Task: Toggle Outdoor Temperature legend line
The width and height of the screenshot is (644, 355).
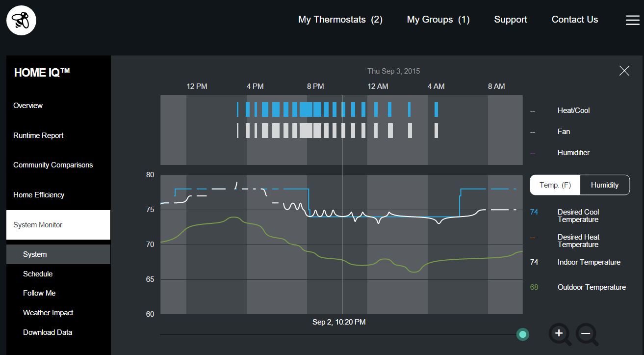Action: [x=591, y=287]
